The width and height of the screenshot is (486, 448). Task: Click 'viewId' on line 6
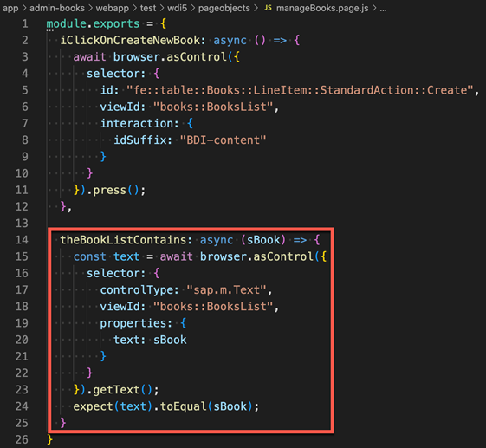click(x=120, y=107)
